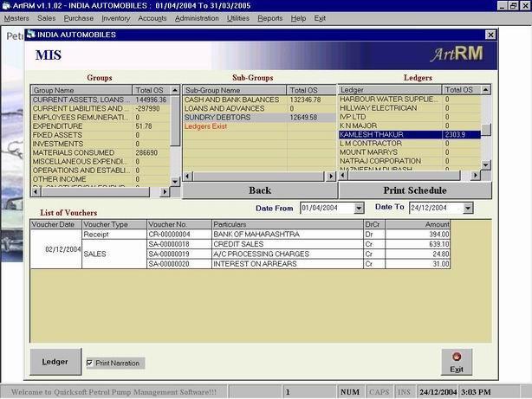This screenshot has height=399, width=532.
Task: Click left arrow of Sub-Groups horizontal scrollbar
Action: point(188,177)
